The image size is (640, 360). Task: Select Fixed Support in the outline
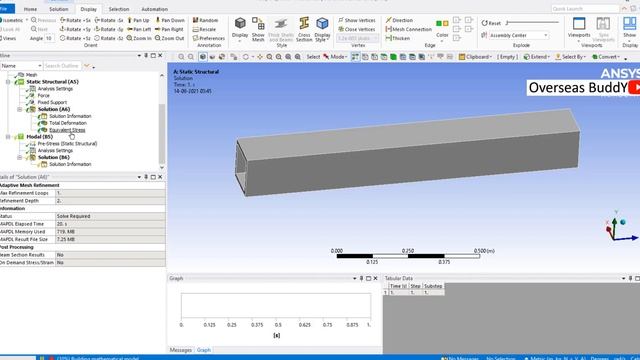52,102
